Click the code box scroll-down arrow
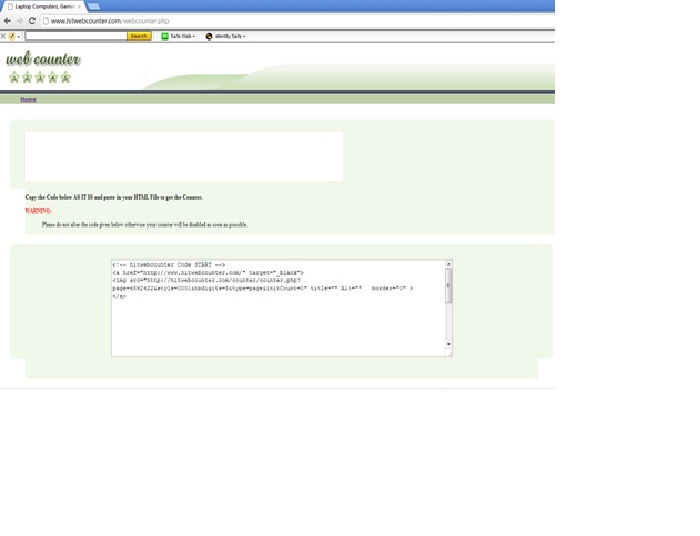The height and width of the screenshot is (536, 700). point(449,344)
